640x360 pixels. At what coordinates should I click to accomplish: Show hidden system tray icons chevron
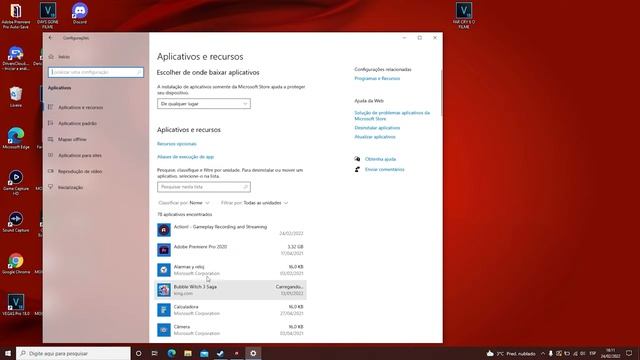pos(543,353)
